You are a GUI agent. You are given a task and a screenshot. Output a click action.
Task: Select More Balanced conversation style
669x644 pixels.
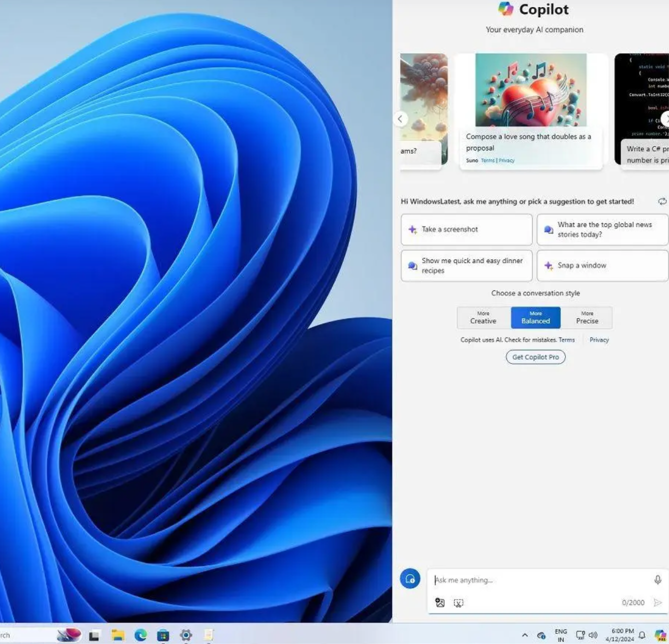click(535, 317)
